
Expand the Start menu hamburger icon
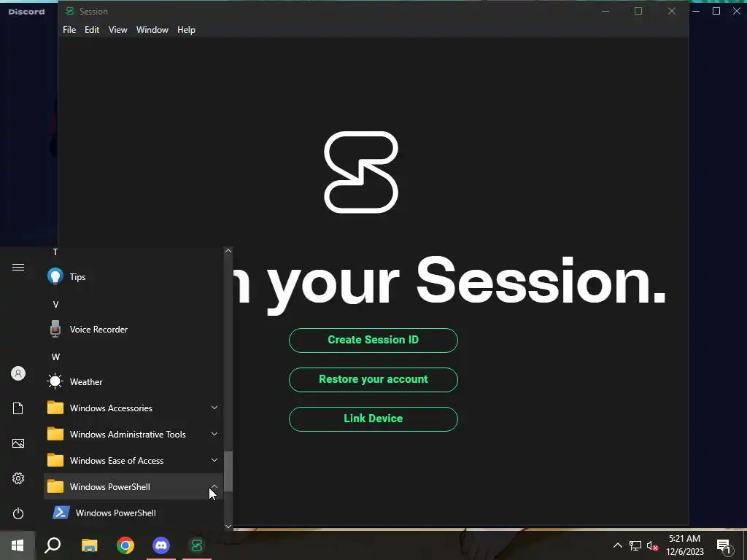[18, 267]
